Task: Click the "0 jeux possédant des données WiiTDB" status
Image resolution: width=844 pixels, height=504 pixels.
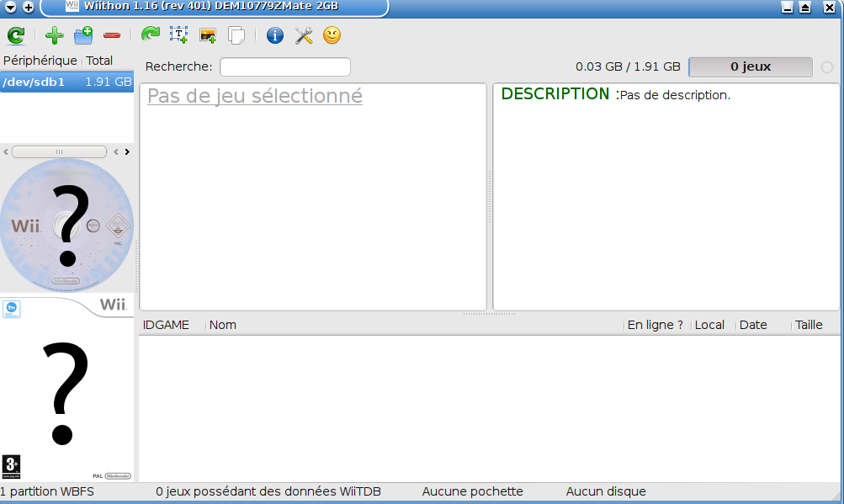Action: tap(268, 491)
